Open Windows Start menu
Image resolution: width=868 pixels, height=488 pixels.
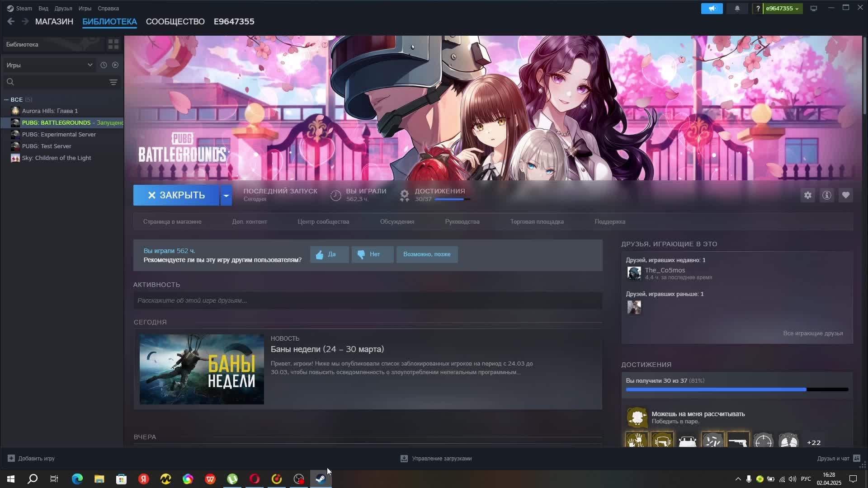tap(11, 479)
